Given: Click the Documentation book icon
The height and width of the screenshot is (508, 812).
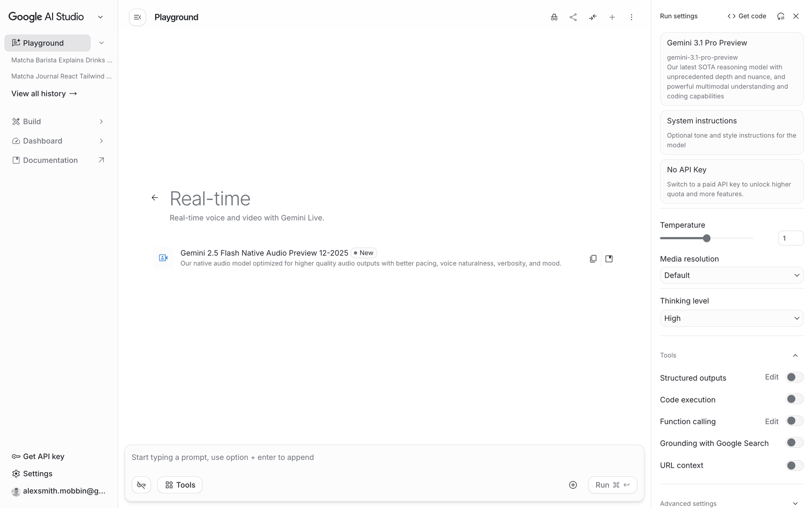Looking at the screenshot, I should [x=16, y=160].
